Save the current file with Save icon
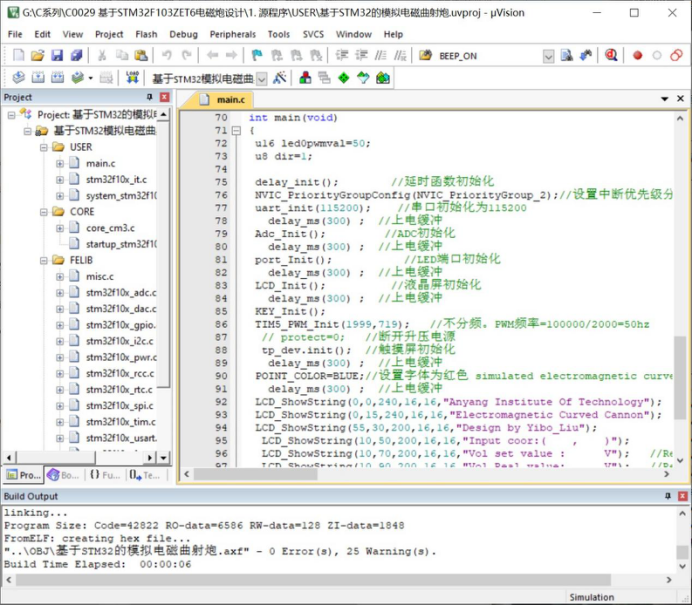This screenshot has width=692, height=605. coord(57,55)
